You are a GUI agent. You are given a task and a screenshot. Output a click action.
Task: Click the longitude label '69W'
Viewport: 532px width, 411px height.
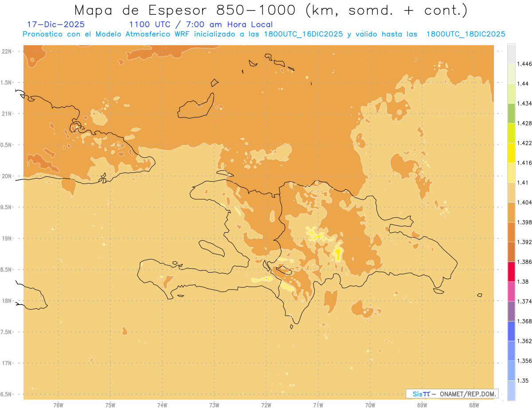[x=422, y=405]
